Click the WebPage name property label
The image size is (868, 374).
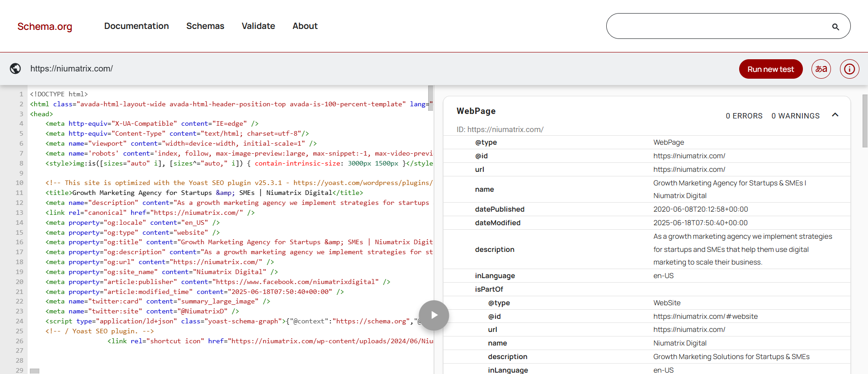coord(484,189)
